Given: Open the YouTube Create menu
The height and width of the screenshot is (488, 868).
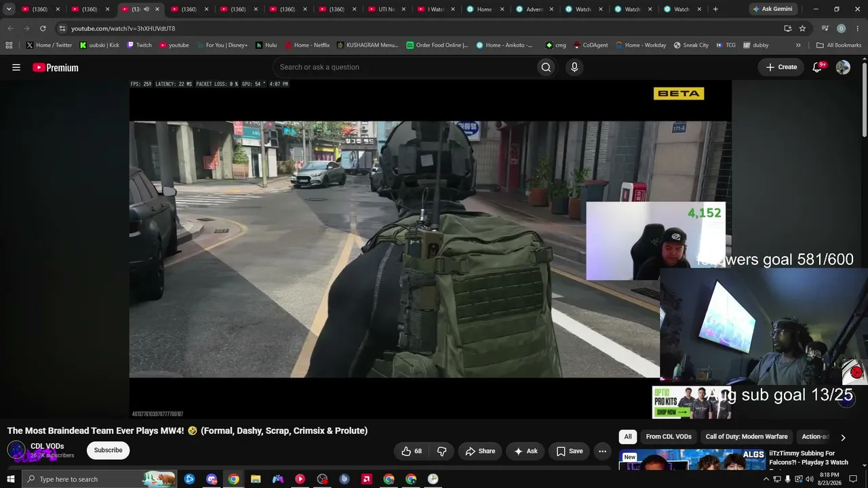Looking at the screenshot, I should click(x=781, y=67).
